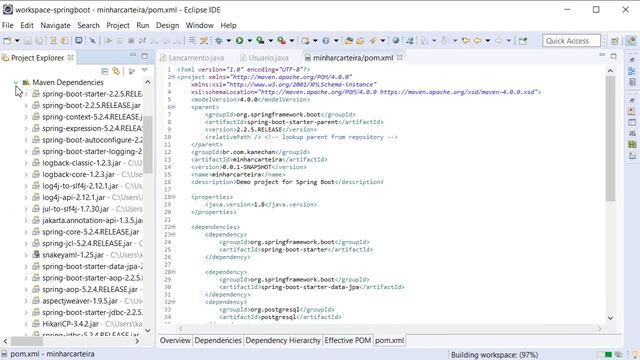640x360 pixels.
Task: Click the Back navigation arrow icon
Action: tap(477, 41)
